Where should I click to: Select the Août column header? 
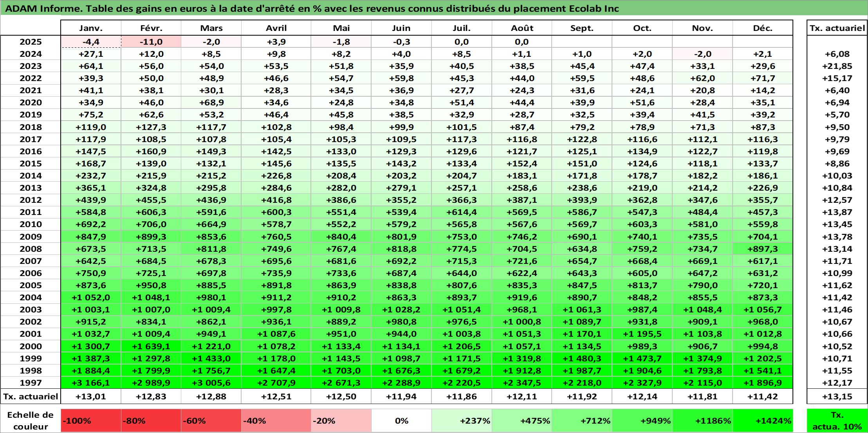point(522,28)
